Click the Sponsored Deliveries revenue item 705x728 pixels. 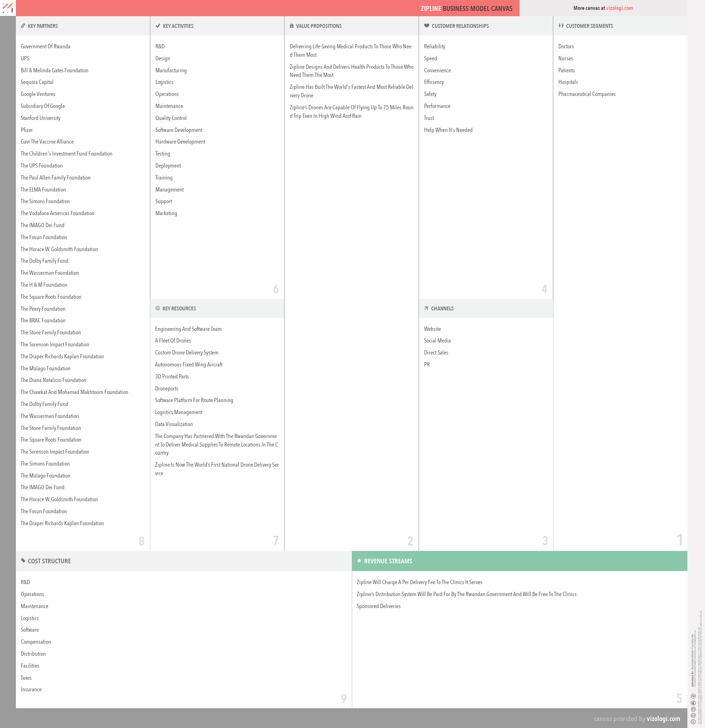[378, 606]
